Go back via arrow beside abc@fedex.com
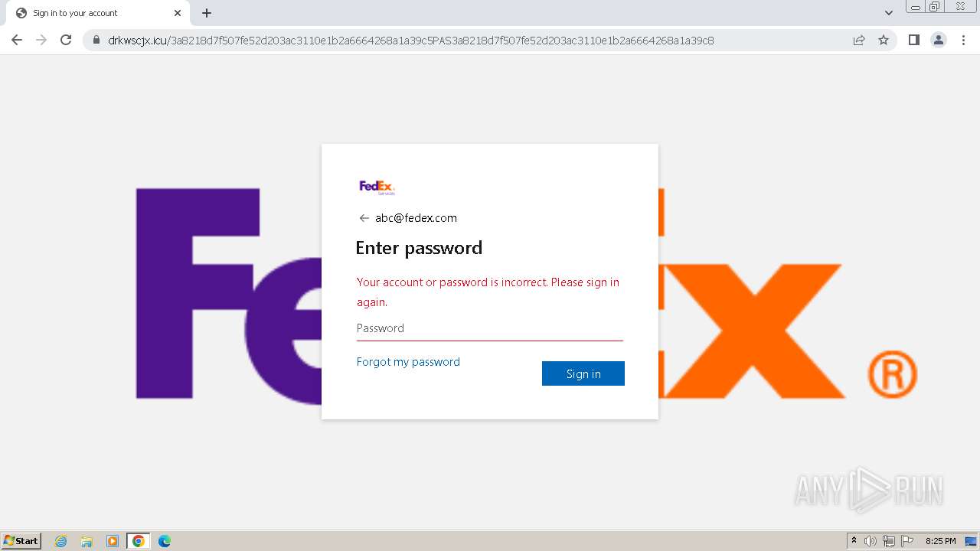 364,218
